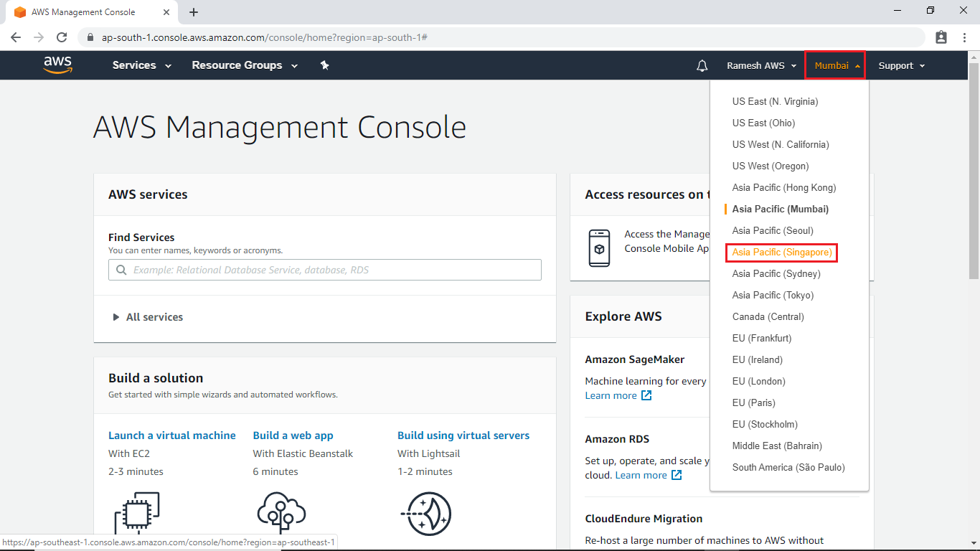Image resolution: width=980 pixels, height=551 pixels.
Task: Click the site lock icon in address bar
Action: [90, 37]
